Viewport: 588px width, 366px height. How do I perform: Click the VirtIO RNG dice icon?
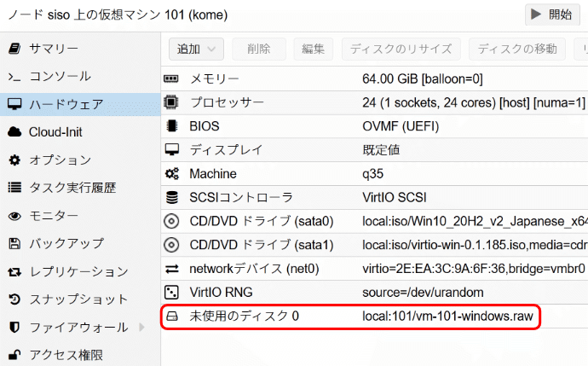[x=171, y=293]
